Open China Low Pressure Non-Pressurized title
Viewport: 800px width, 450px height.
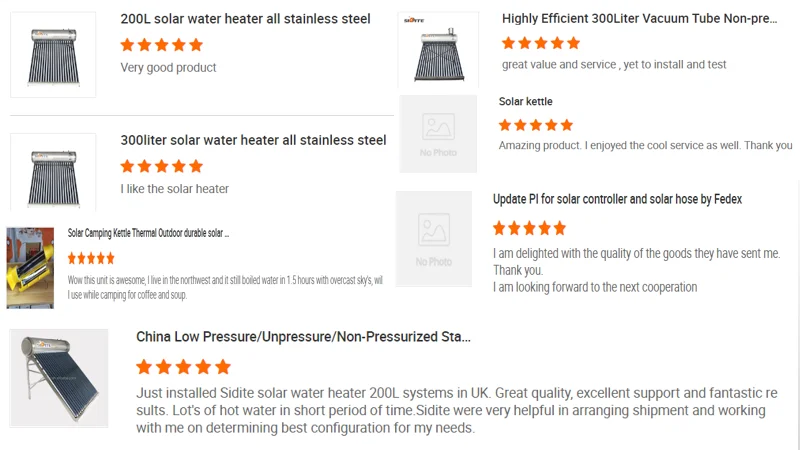coord(303,337)
